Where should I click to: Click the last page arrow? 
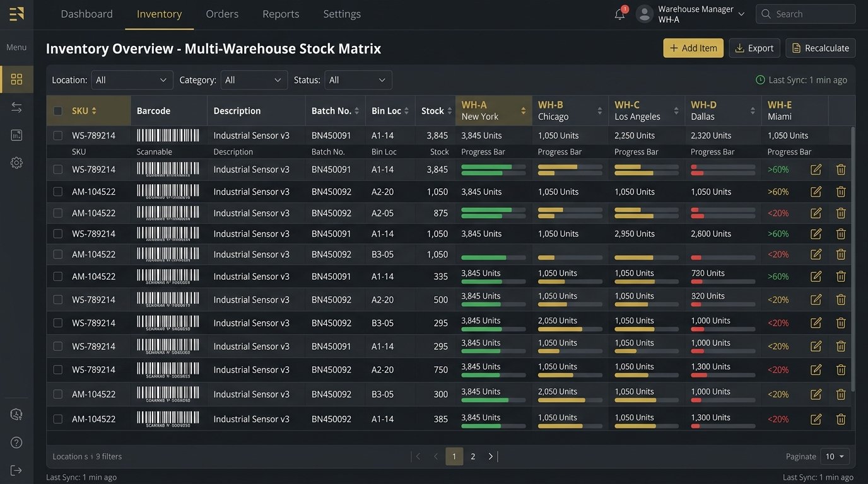coord(492,456)
